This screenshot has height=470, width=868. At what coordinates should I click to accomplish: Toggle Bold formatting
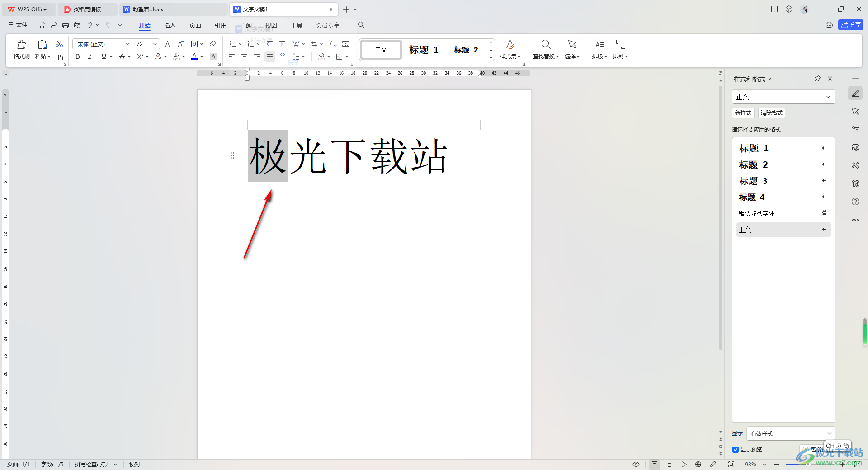tap(78, 56)
